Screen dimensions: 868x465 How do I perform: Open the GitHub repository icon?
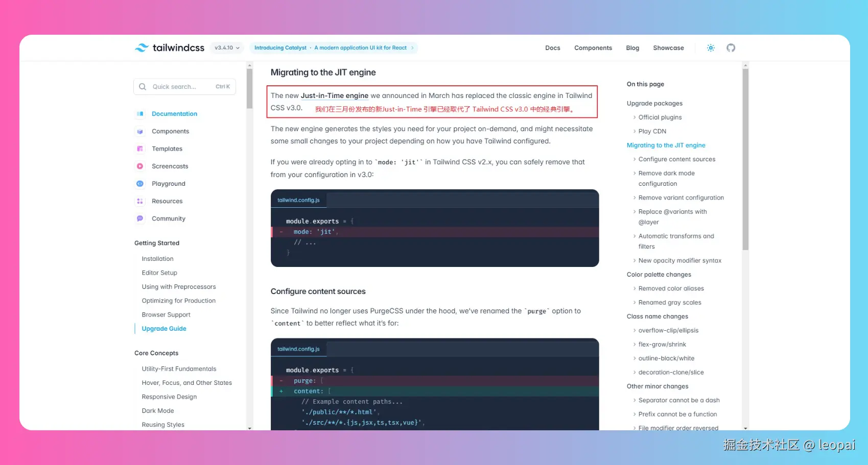pyautogui.click(x=731, y=48)
